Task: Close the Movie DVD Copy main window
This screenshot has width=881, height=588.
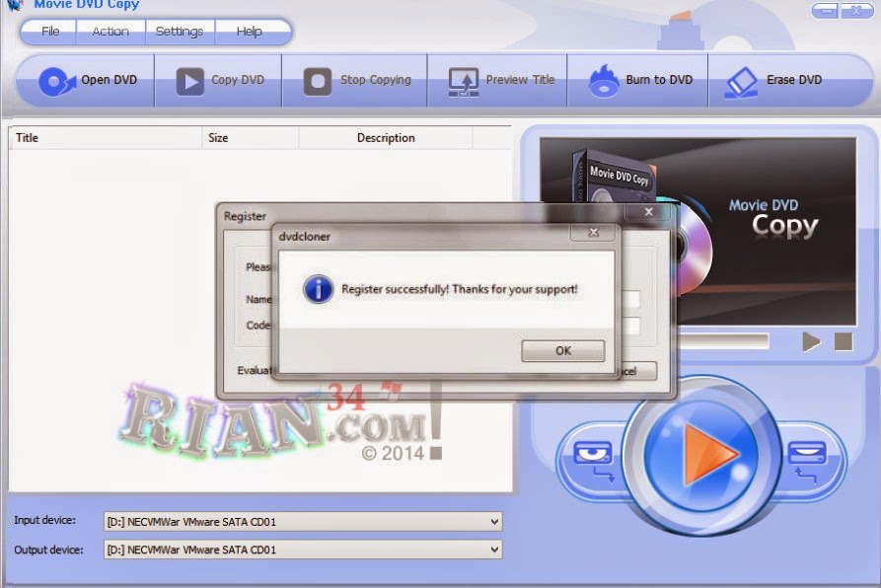Action: tap(856, 10)
